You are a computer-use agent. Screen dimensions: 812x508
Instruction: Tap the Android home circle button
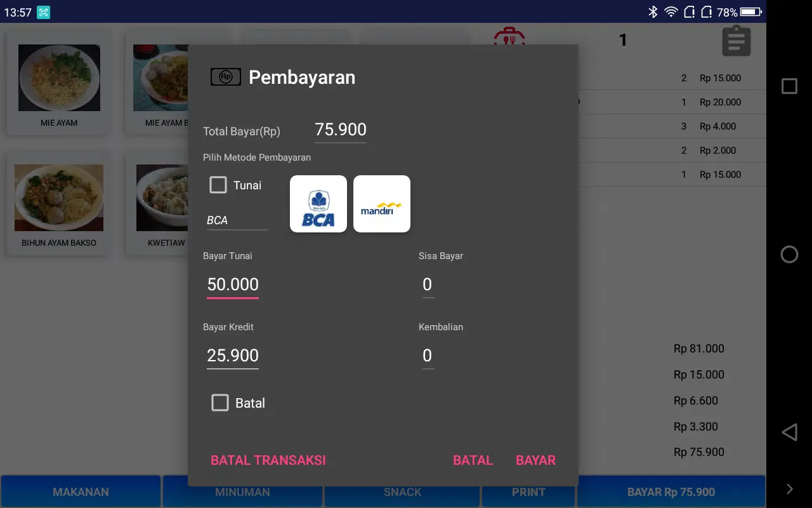[x=789, y=255]
